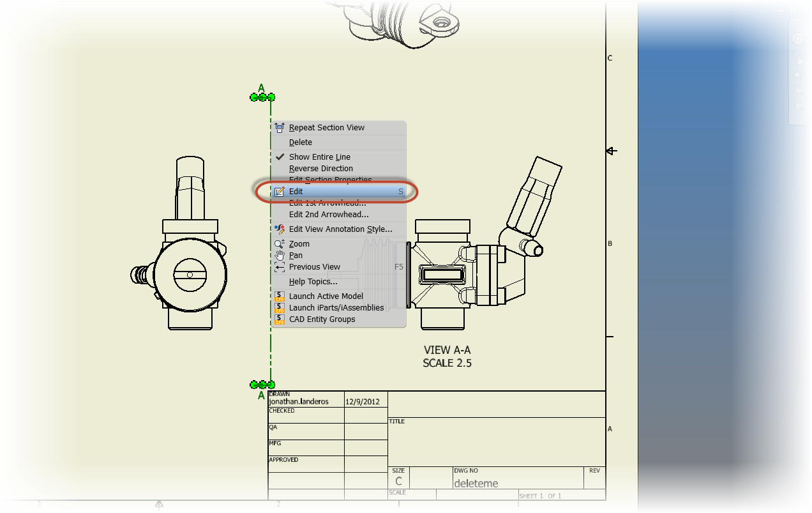Click the Previous View arrow icon

[x=280, y=266]
